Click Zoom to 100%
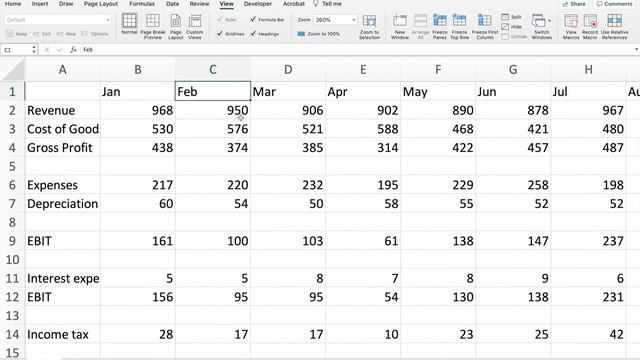Image resolution: width=640 pixels, height=360 pixels. tap(319, 34)
